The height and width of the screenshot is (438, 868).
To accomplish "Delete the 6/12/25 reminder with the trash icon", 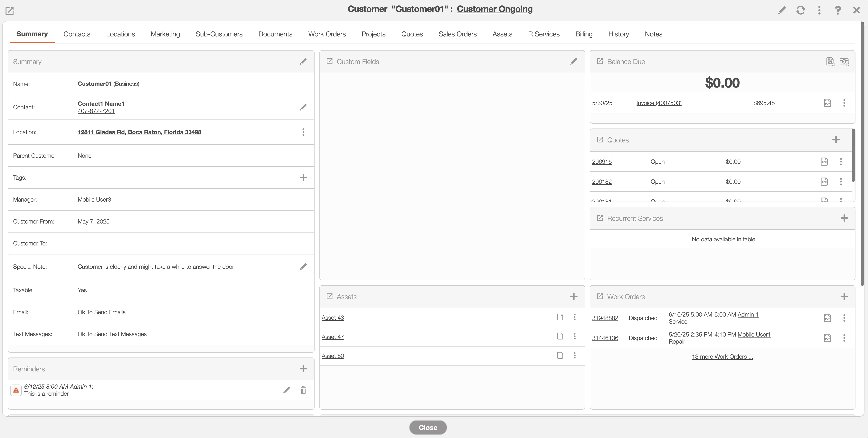I will (303, 390).
